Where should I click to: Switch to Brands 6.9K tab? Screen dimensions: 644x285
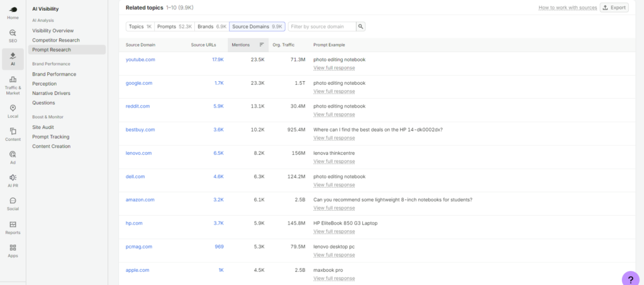pos(212,26)
